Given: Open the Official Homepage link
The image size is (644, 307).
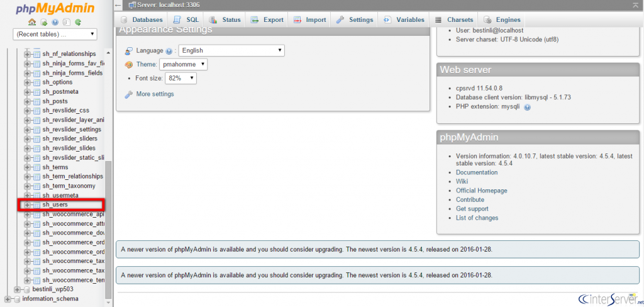Looking at the screenshot, I should click(x=481, y=191).
